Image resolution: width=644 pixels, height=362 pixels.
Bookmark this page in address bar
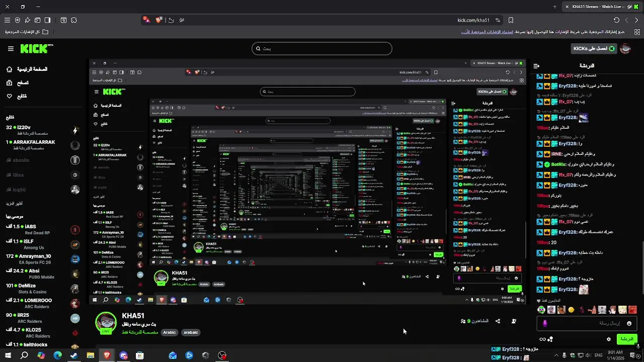[511, 20]
